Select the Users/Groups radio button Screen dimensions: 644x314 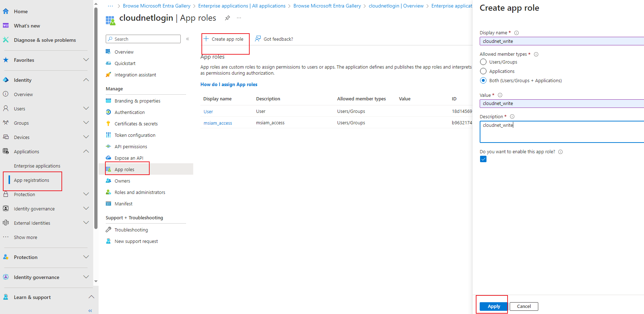(483, 62)
